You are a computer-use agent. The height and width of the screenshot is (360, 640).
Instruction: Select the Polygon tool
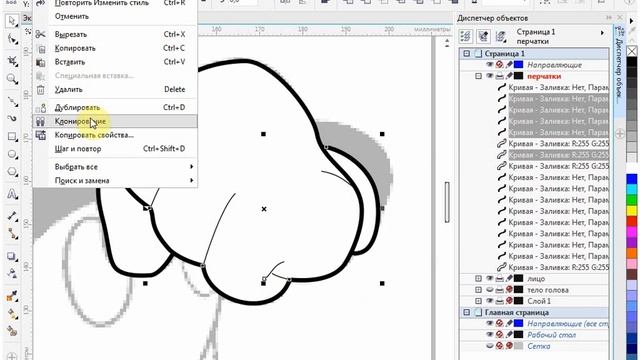coord(12,172)
